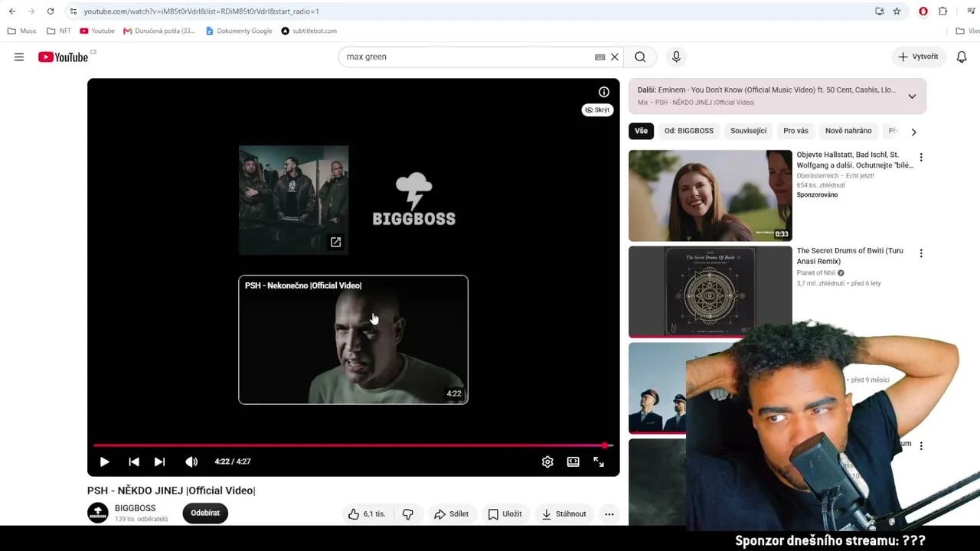Click into the max green search field

[x=467, y=57]
